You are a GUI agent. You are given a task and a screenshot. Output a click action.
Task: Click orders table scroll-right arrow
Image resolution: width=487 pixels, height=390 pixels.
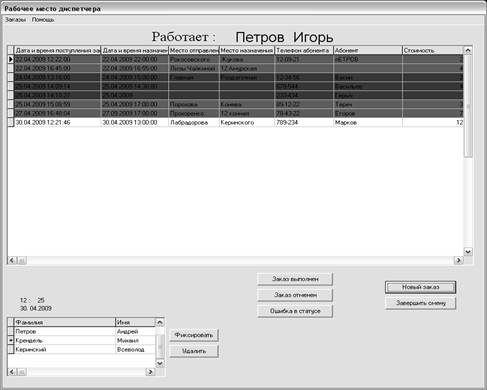pos(459,260)
